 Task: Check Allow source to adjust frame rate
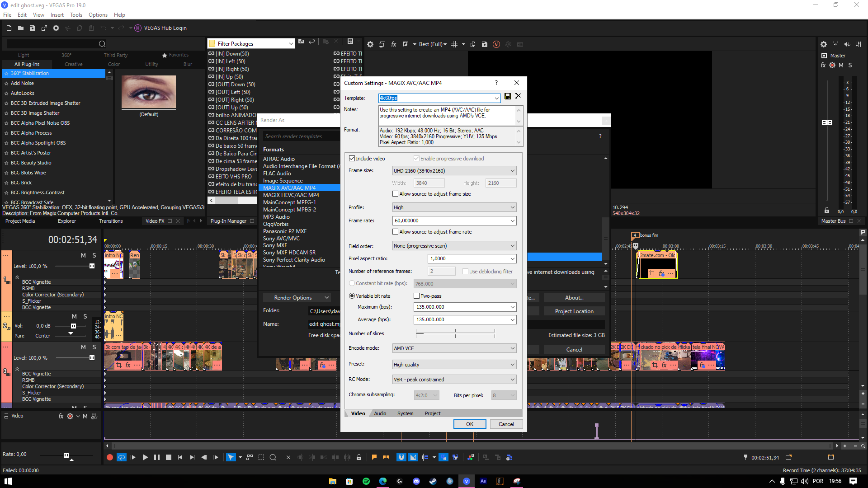pyautogui.click(x=396, y=232)
